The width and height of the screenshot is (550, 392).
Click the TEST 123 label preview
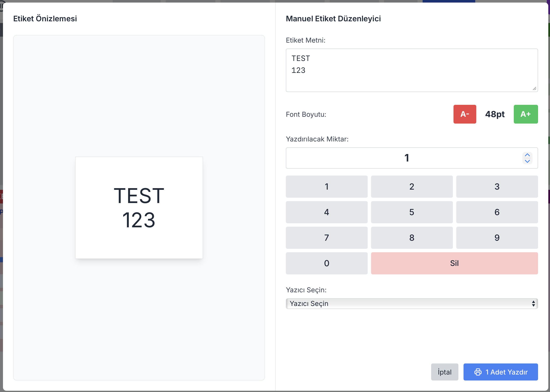[139, 208]
